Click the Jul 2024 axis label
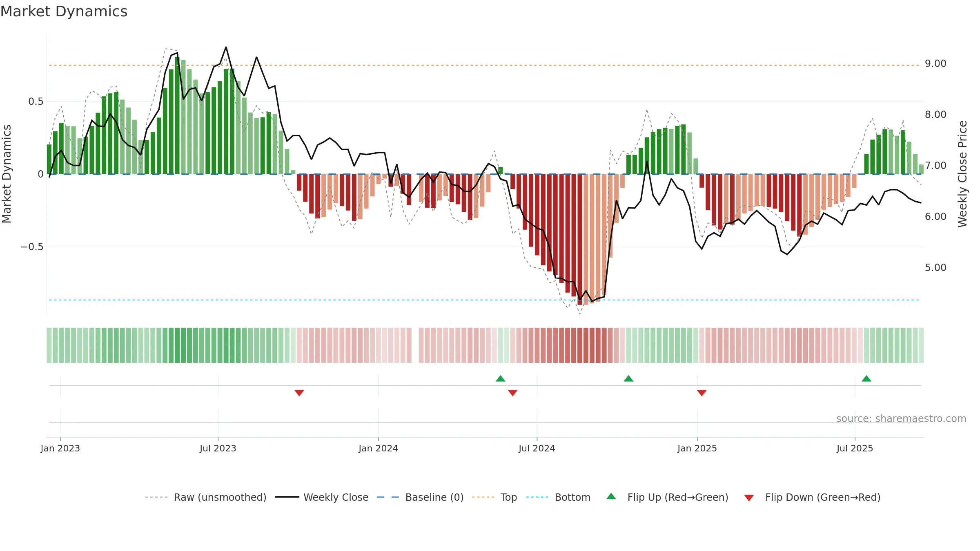This screenshot has width=980, height=551. [x=537, y=448]
